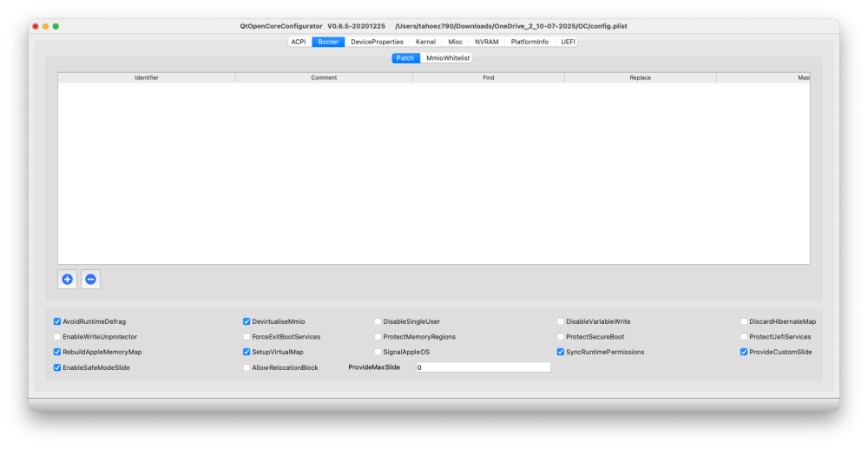The height and width of the screenshot is (449, 868).
Task: Maximize the window with green button
Action: coord(56,27)
